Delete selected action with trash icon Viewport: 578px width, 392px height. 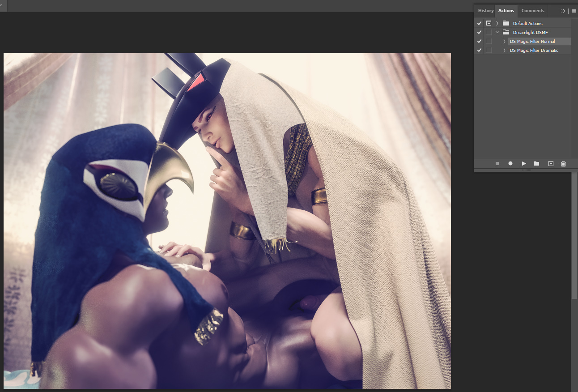pos(563,164)
